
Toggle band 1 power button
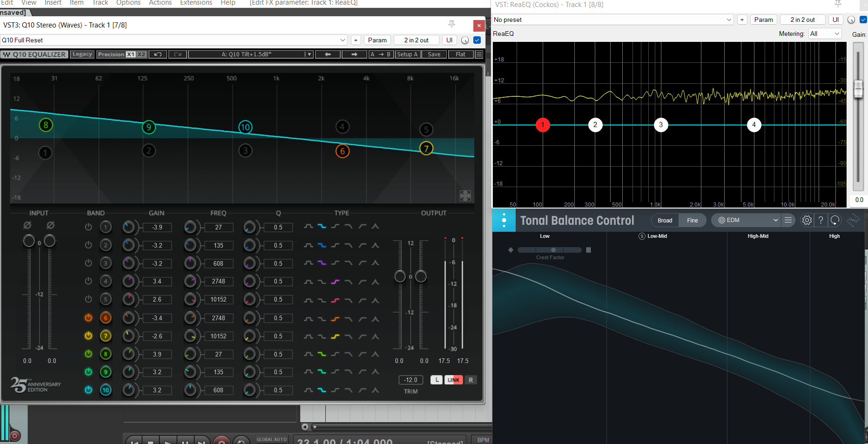88,227
